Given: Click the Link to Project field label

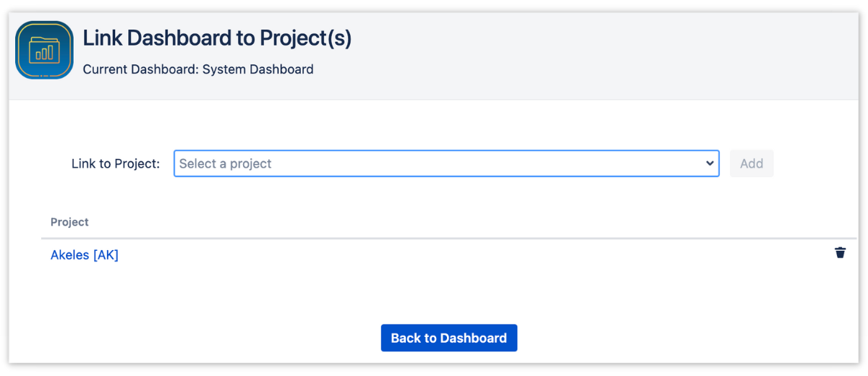Looking at the screenshot, I should pyautogui.click(x=115, y=163).
